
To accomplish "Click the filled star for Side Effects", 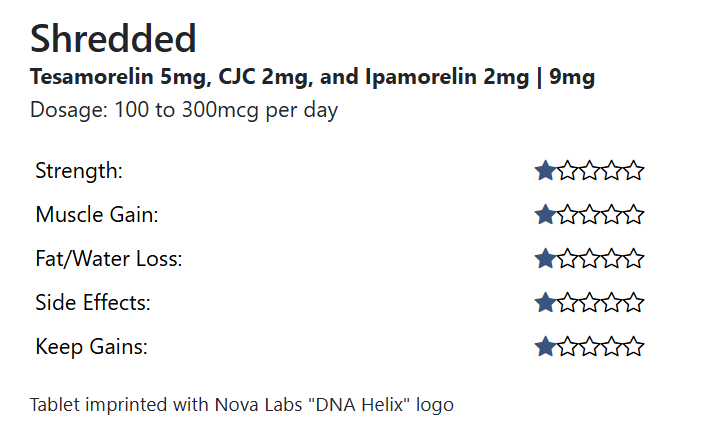I will [x=546, y=303].
